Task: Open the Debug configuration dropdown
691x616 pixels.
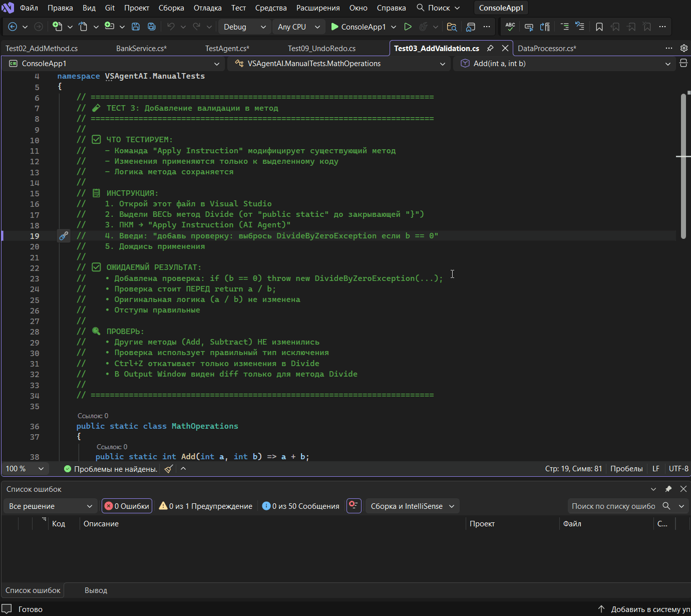Action: click(244, 27)
